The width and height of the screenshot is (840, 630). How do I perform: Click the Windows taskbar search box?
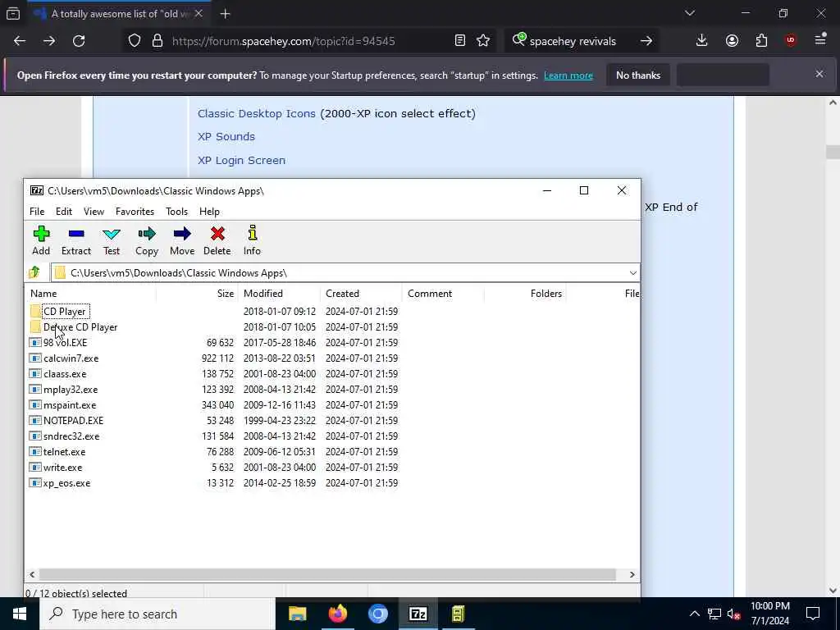(x=157, y=614)
